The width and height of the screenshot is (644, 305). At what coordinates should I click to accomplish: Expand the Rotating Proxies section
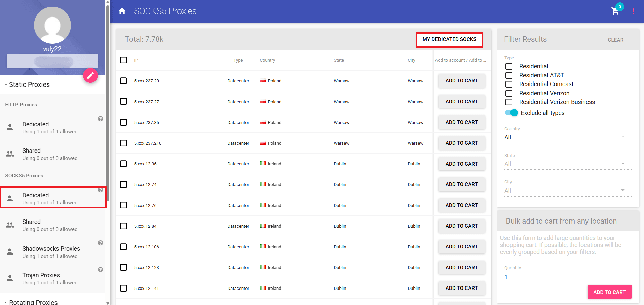(x=33, y=302)
